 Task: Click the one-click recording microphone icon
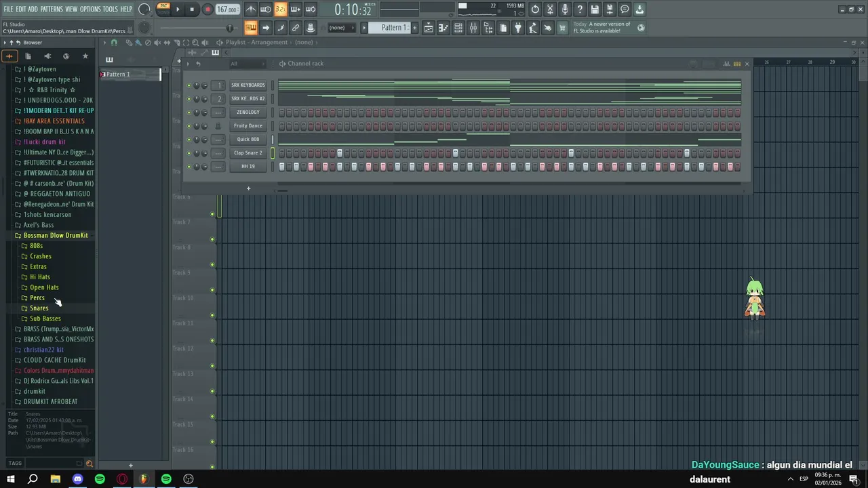(565, 9)
